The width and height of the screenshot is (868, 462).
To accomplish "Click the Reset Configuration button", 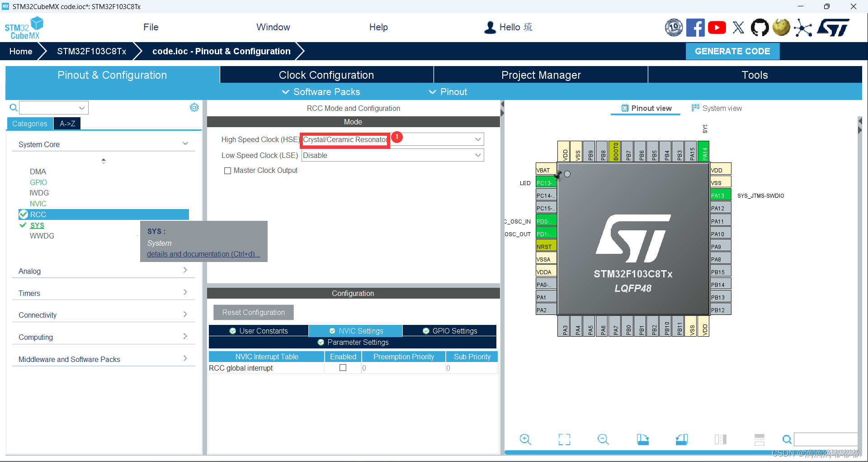I will (x=254, y=312).
